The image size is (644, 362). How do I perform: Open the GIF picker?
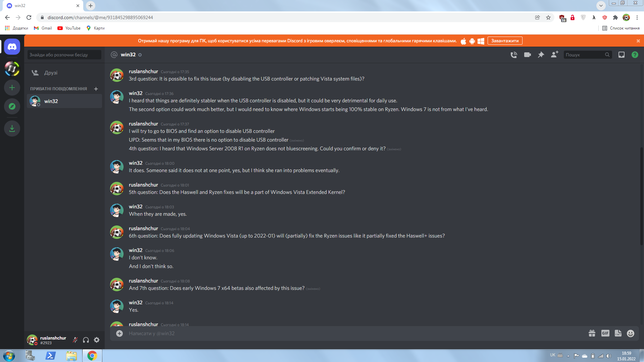click(x=605, y=333)
